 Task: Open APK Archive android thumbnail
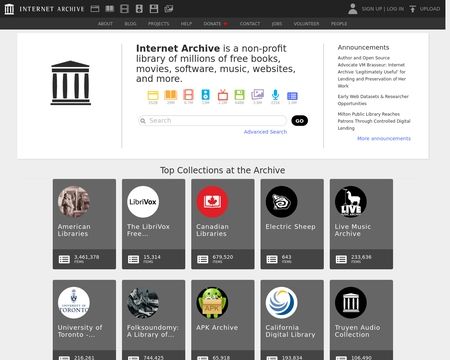tap(212, 303)
